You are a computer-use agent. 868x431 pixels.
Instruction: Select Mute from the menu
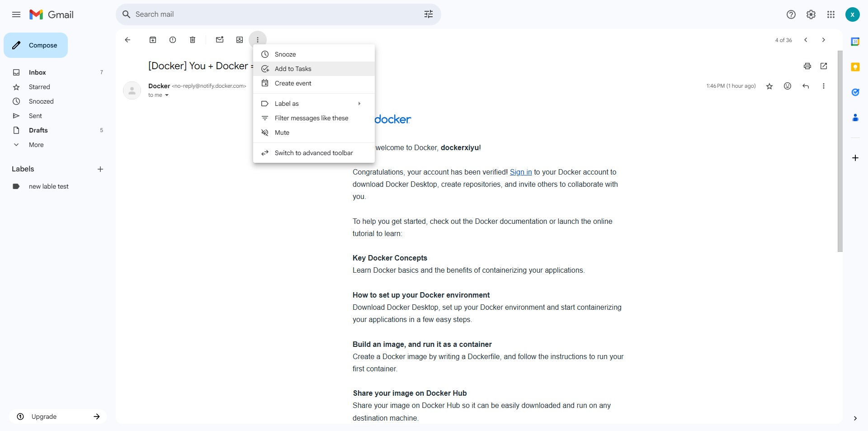pos(314,133)
